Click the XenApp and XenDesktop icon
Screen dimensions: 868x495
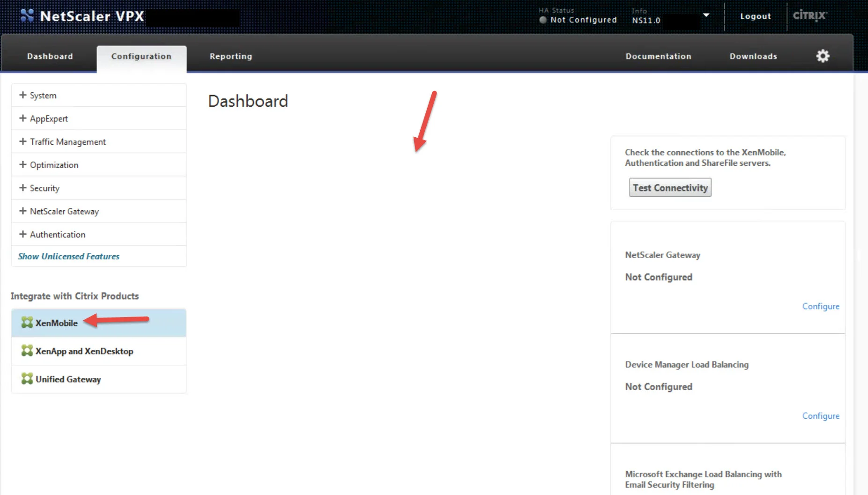tap(27, 351)
